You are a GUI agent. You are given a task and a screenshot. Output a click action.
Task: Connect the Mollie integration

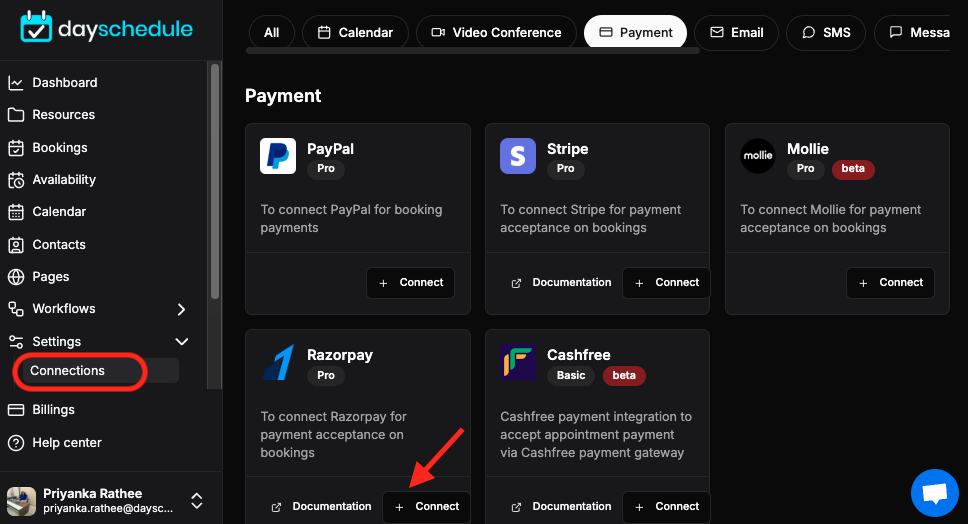890,283
